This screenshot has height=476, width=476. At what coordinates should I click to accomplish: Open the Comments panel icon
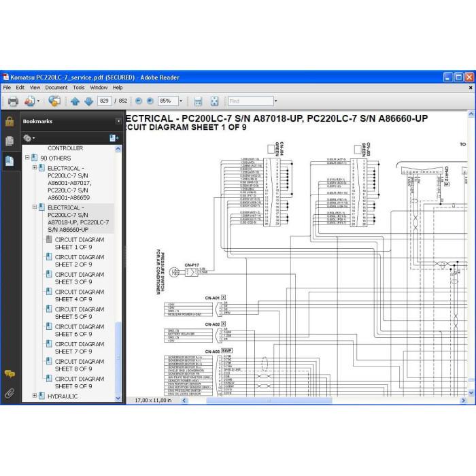click(x=10, y=374)
